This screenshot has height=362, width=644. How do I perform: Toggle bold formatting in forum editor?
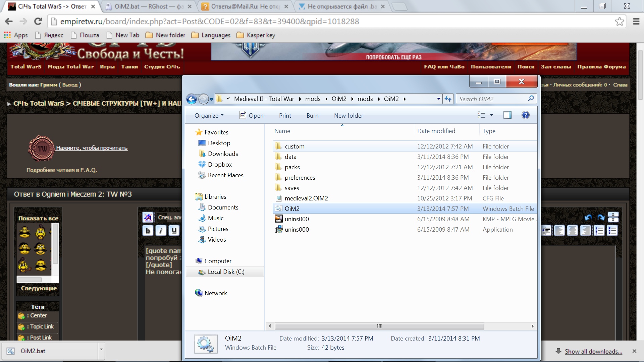[148, 231]
